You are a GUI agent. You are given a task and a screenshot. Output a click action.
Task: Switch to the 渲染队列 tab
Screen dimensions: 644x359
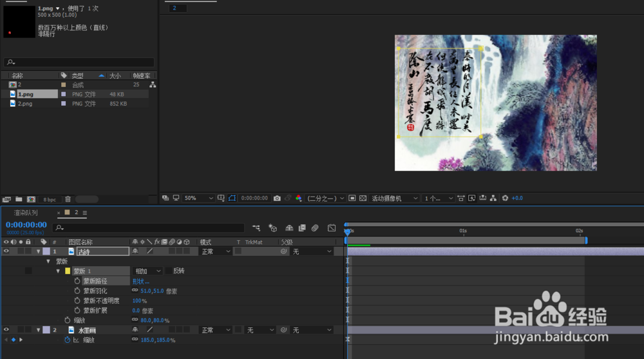click(x=26, y=213)
